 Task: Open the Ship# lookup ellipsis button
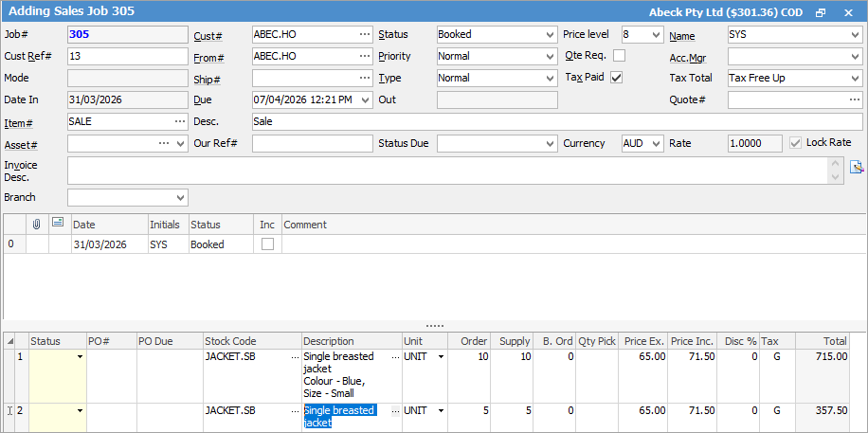pos(365,78)
